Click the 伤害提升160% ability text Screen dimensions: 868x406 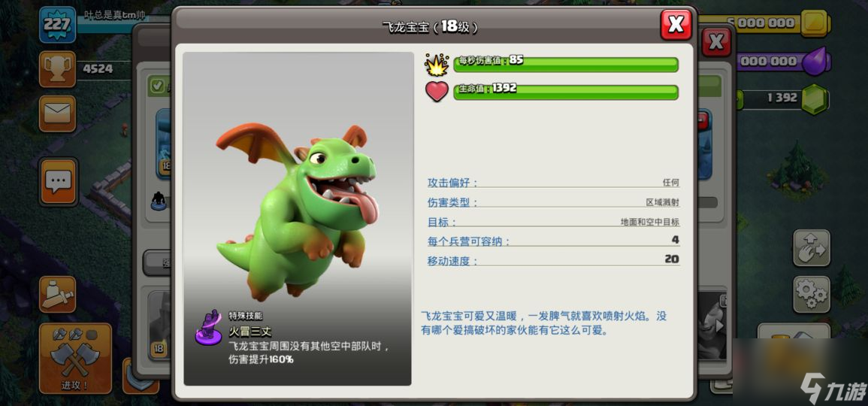pos(262,359)
